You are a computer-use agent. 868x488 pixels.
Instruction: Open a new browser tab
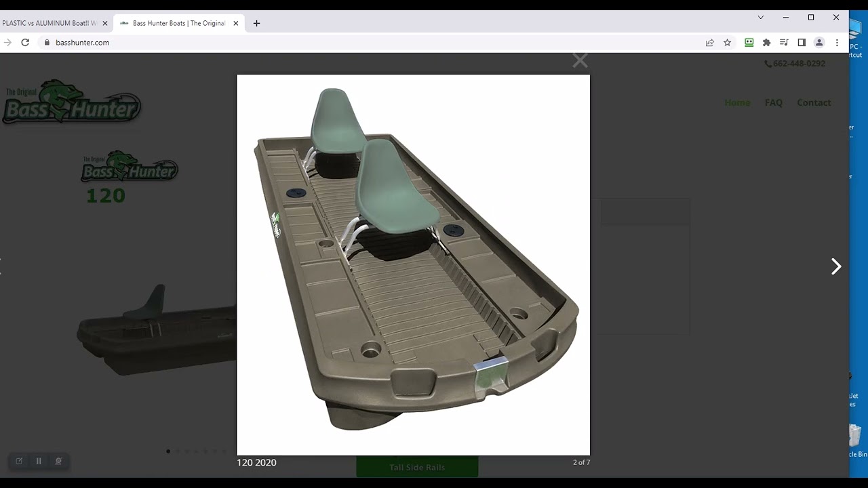[256, 23]
